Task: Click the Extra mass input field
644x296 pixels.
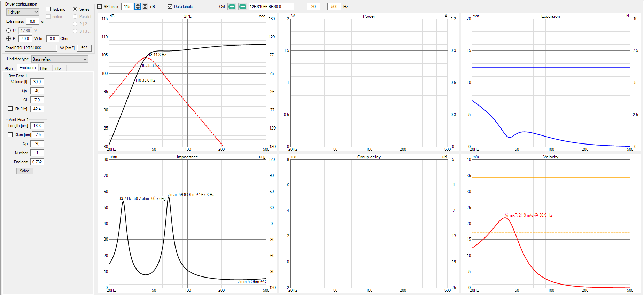Action: click(33, 21)
